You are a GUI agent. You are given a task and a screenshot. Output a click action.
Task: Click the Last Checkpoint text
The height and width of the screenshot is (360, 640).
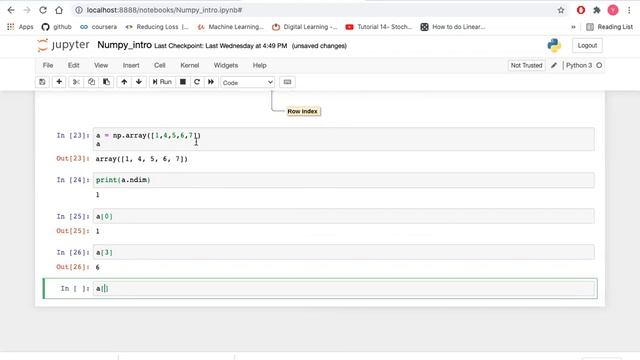click(221, 46)
